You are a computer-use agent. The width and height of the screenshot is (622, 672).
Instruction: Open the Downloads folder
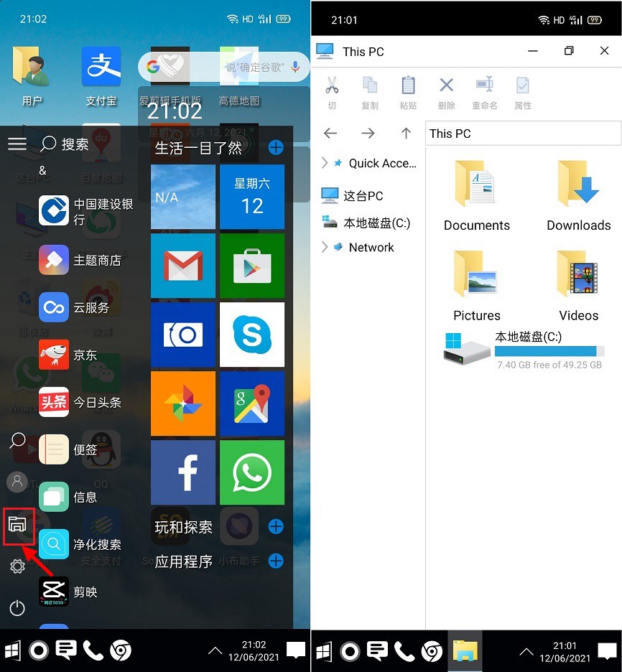coord(579,196)
